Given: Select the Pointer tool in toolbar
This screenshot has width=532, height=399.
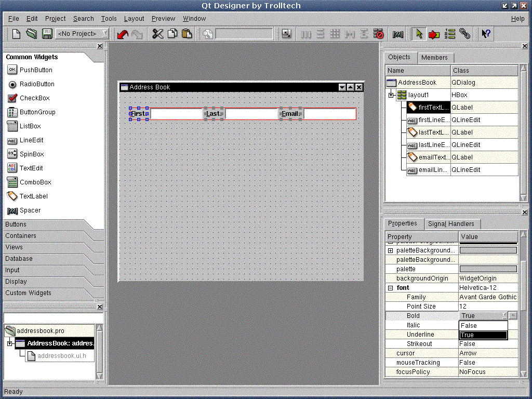Looking at the screenshot, I should click(x=418, y=34).
